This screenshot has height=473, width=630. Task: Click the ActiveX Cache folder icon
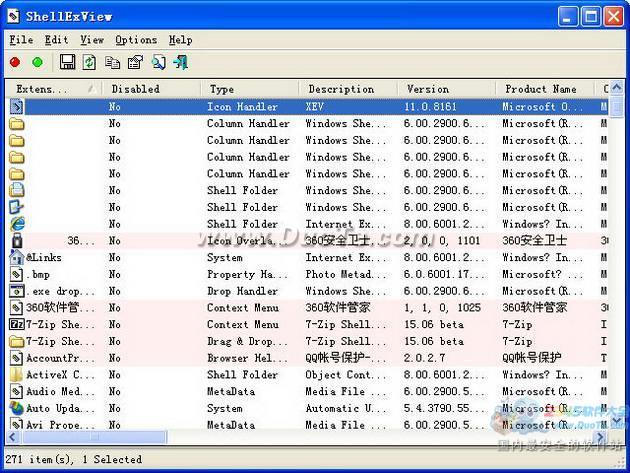(17, 375)
